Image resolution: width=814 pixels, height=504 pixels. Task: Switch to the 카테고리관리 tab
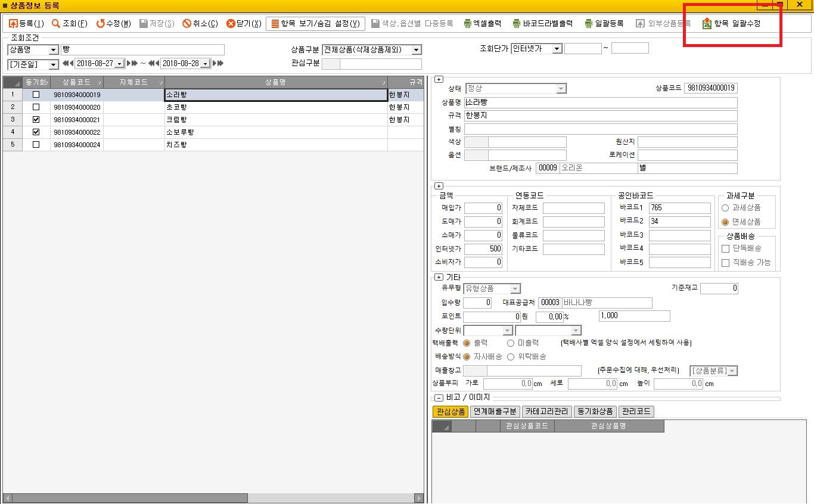click(x=547, y=412)
